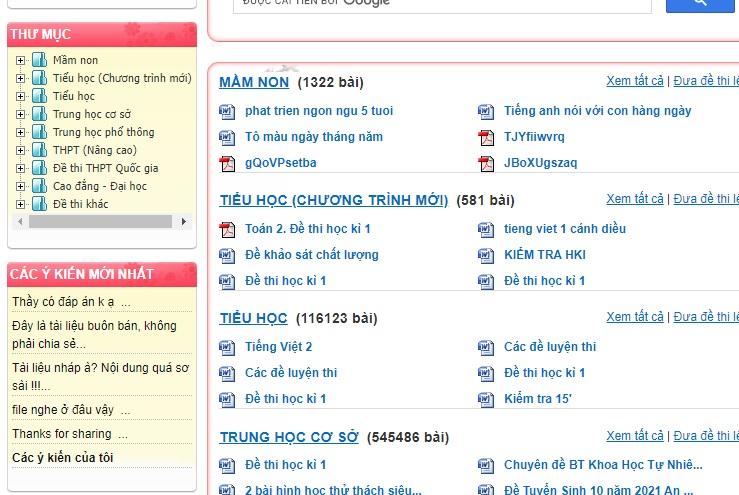Click the folder icon next to Mầm non
739x495 pixels.
pos(40,60)
